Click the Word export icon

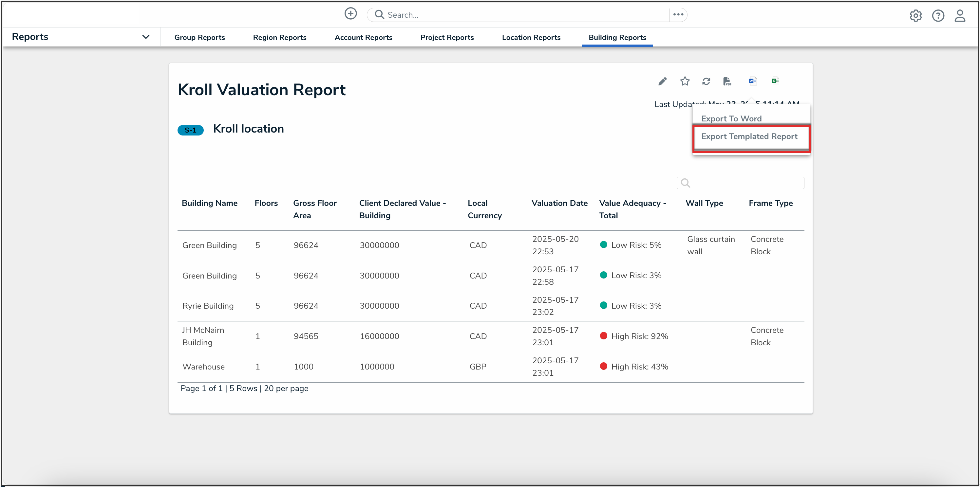pyautogui.click(x=752, y=81)
